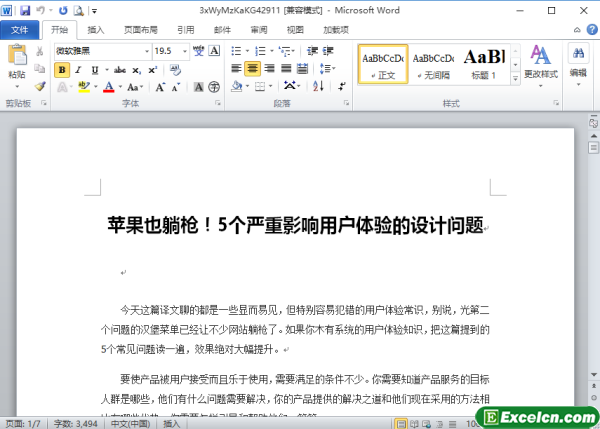
Task: Click the Save icon in quick access toolbar
Action: (25, 10)
